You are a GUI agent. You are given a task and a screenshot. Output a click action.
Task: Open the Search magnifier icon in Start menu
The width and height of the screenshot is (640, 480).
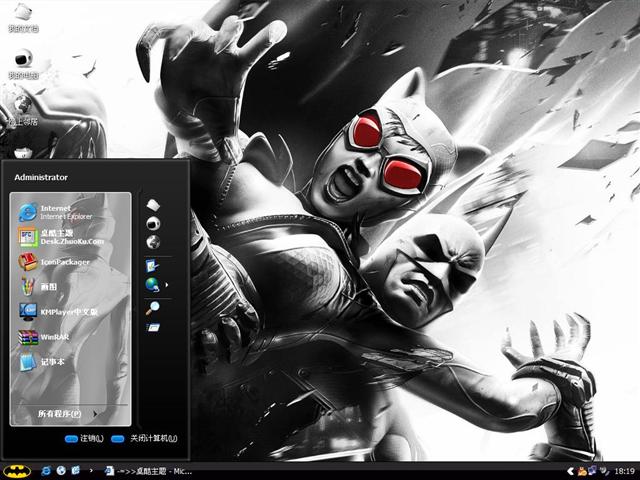tap(153, 308)
